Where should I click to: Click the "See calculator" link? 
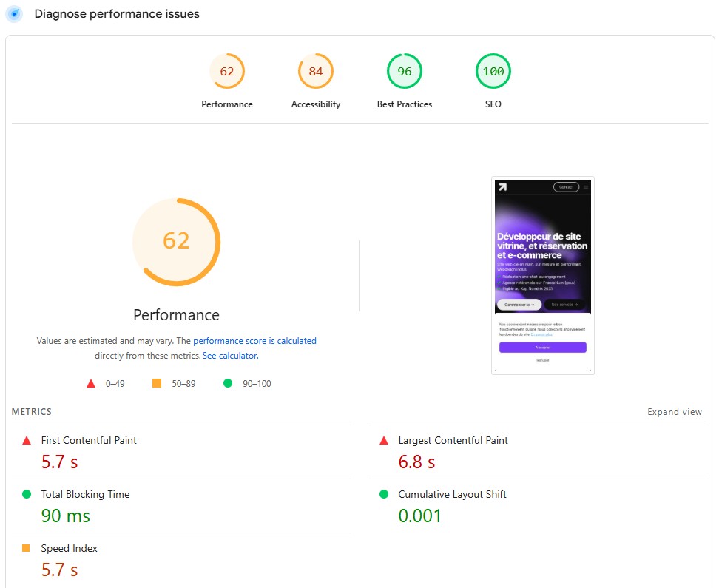(x=229, y=355)
